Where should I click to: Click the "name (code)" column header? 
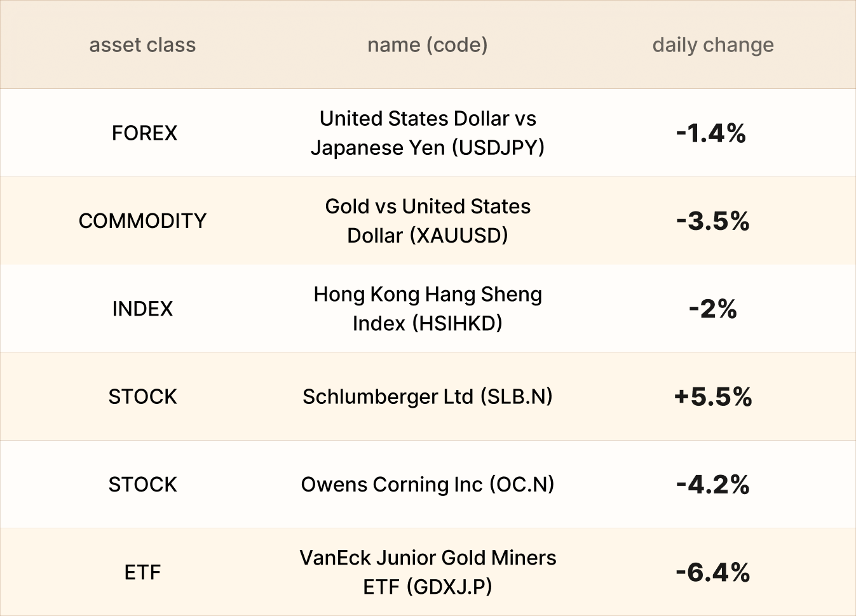tap(428, 45)
